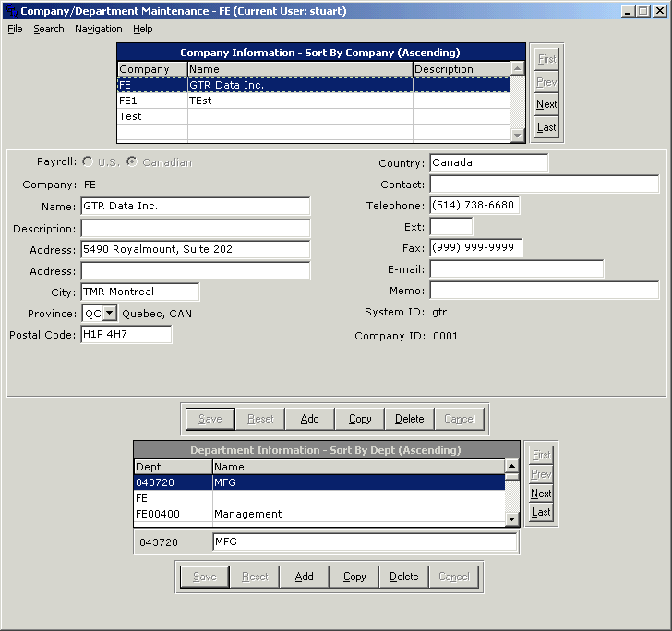The image size is (672, 631).
Task: Jump to Last company record
Action: [546, 127]
